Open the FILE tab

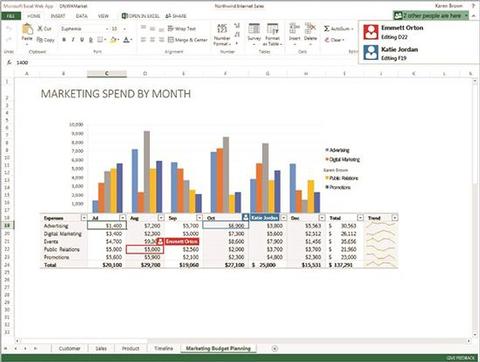pyautogui.click(x=11, y=16)
